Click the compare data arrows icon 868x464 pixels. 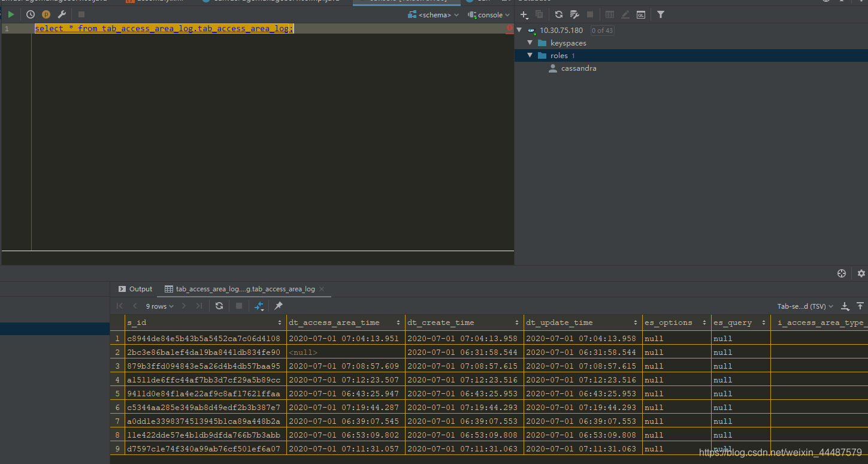259,306
